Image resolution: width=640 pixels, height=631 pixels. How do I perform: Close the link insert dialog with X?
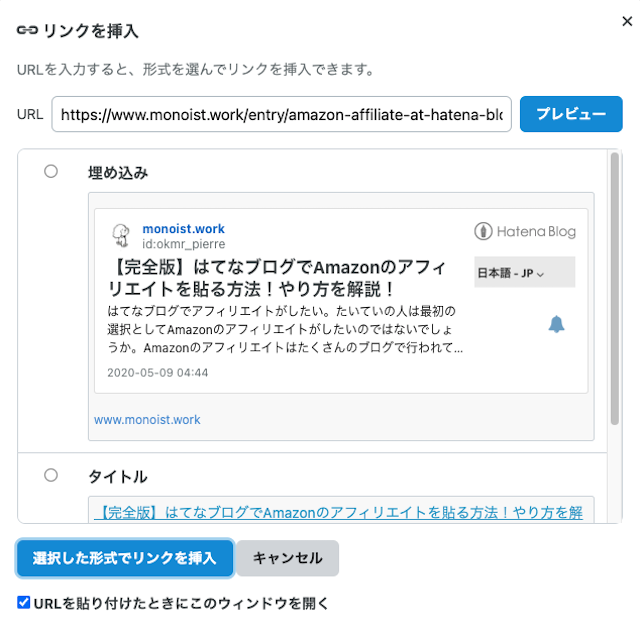627,21
